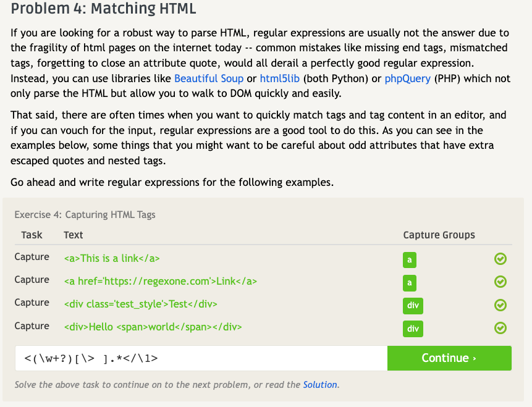Open the html5lib link

pos(280,78)
